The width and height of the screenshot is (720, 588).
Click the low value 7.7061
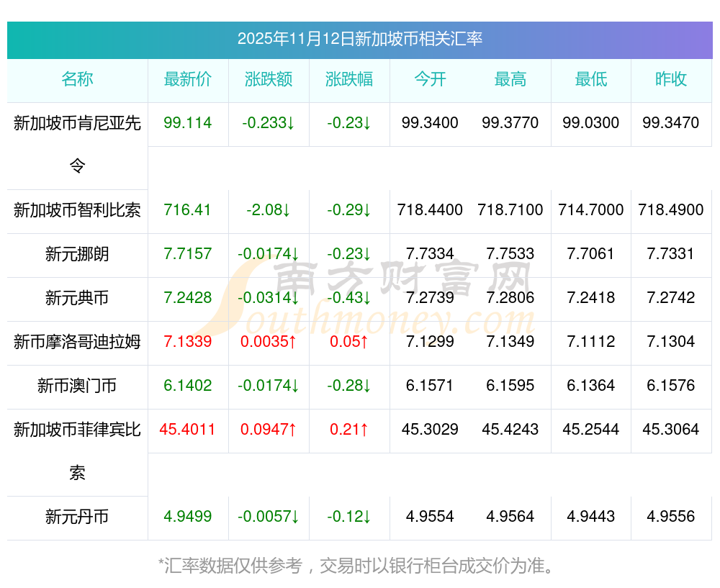(591, 254)
